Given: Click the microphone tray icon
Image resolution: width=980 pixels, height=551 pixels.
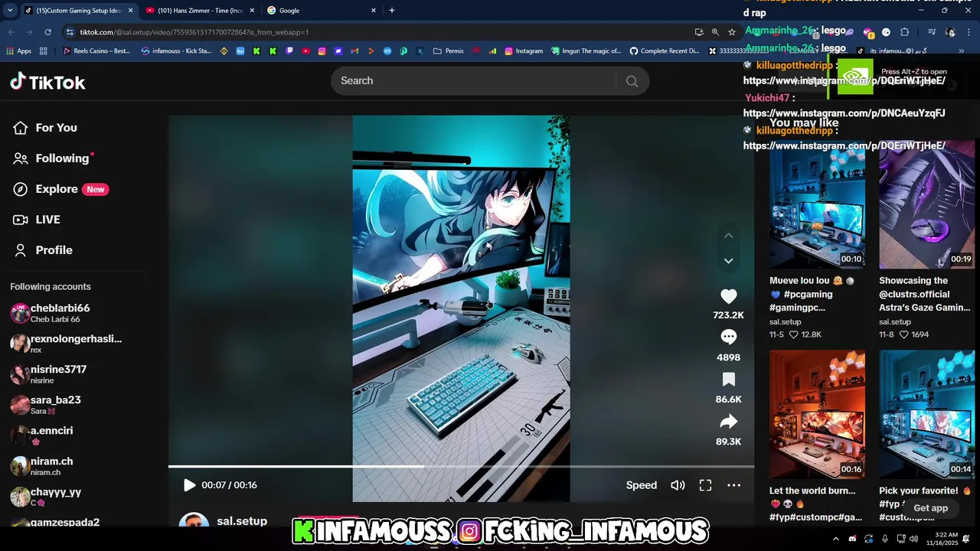Looking at the screenshot, I should 884,539.
